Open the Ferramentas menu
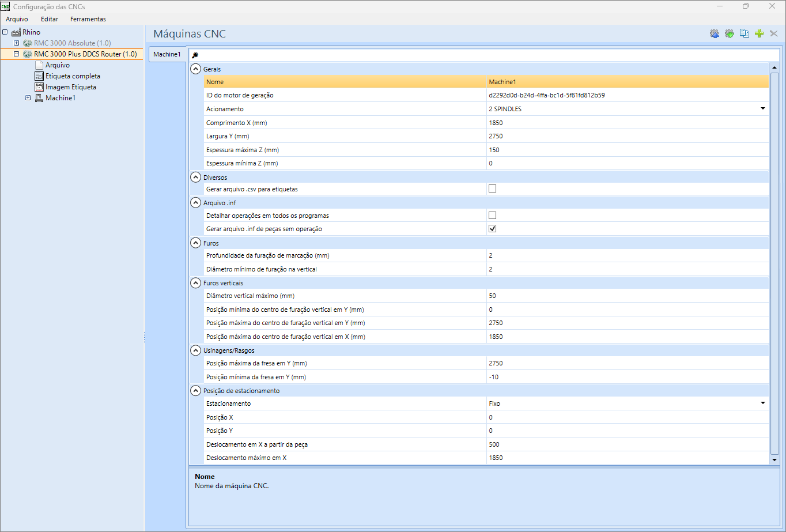 [x=88, y=19]
